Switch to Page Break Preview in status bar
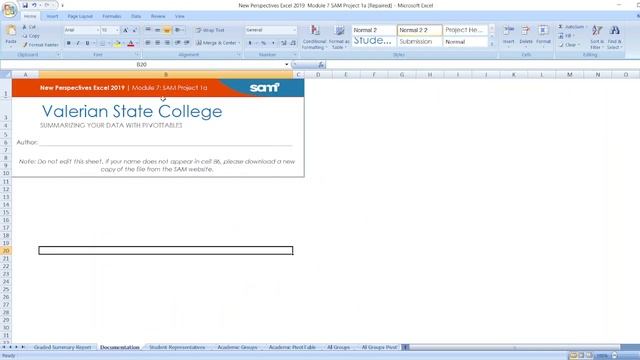This screenshot has width=640, height=360. (589, 356)
